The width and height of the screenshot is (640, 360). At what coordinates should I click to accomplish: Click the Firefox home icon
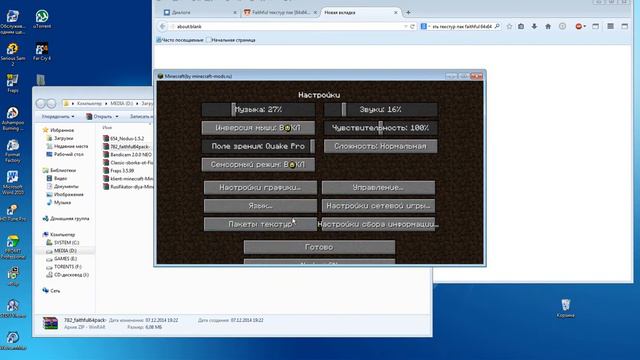548,27
